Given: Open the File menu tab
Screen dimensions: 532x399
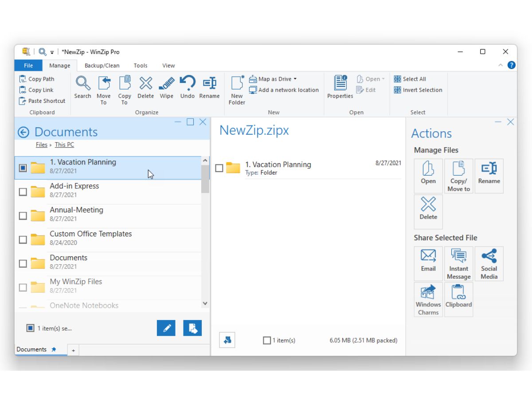Looking at the screenshot, I should tap(28, 65).
